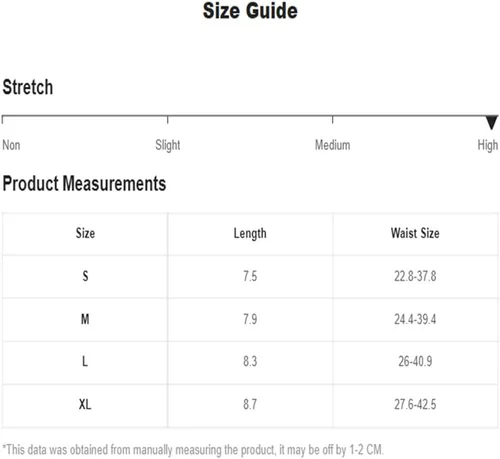Click the manual measurement disclaimer note
The image size is (500, 459).
(x=193, y=450)
